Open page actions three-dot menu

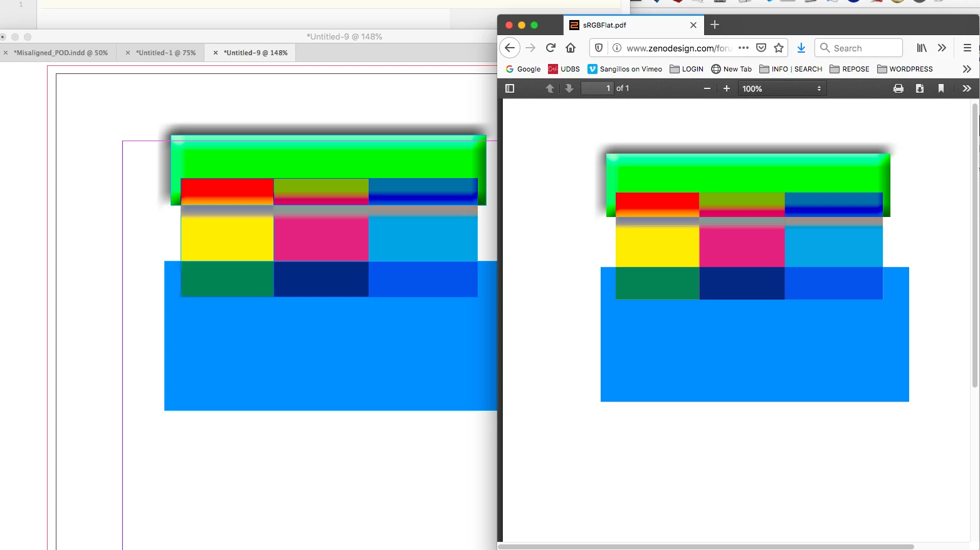point(744,48)
